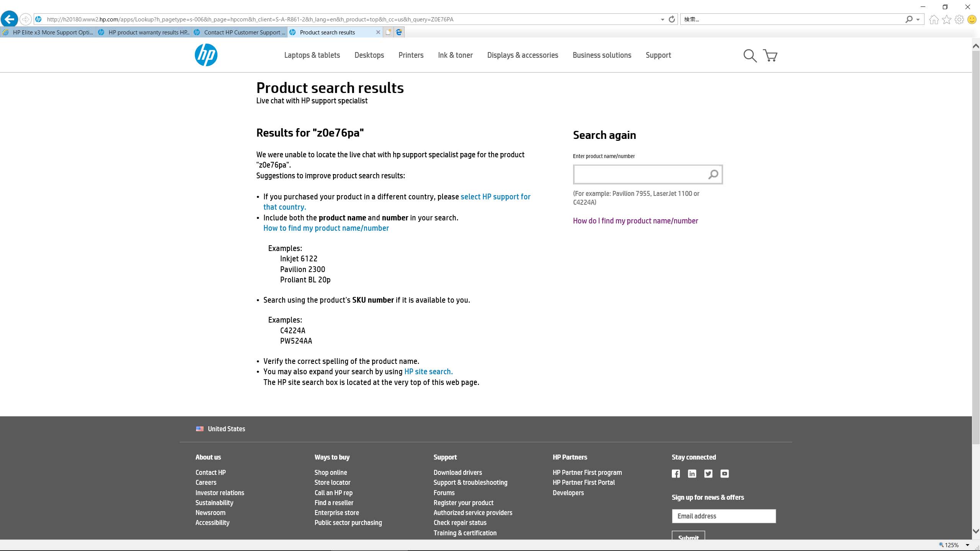Viewport: 980px width, 551px height.
Task: Click the vertical scrollbar down arrow
Action: (x=976, y=531)
